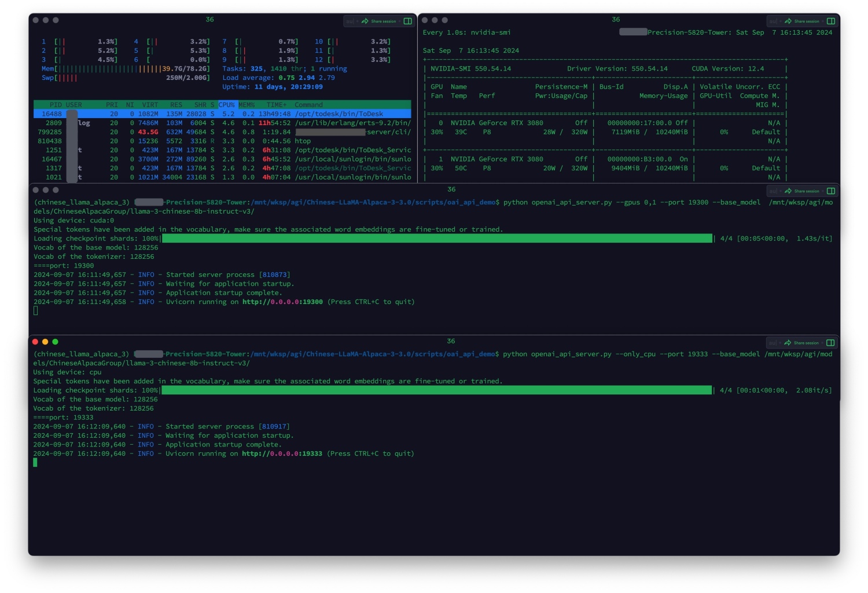The height and width of the screenshot is (593, 868).
Task: Click GPU 0 memory usage '7119MiB / 10240MiB'
Action: (650, 132)
